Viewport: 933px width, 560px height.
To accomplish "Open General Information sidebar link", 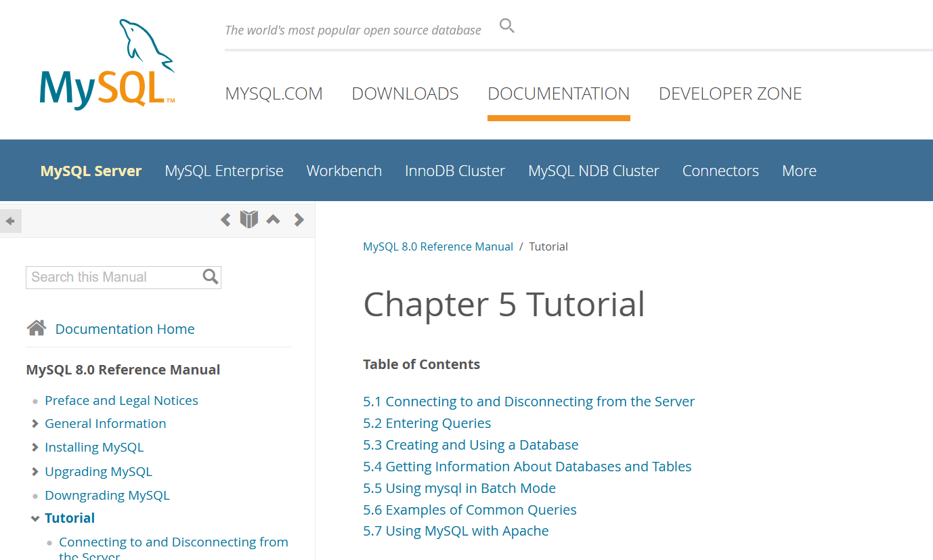I will pyautogui.click(x=105, y=423).
